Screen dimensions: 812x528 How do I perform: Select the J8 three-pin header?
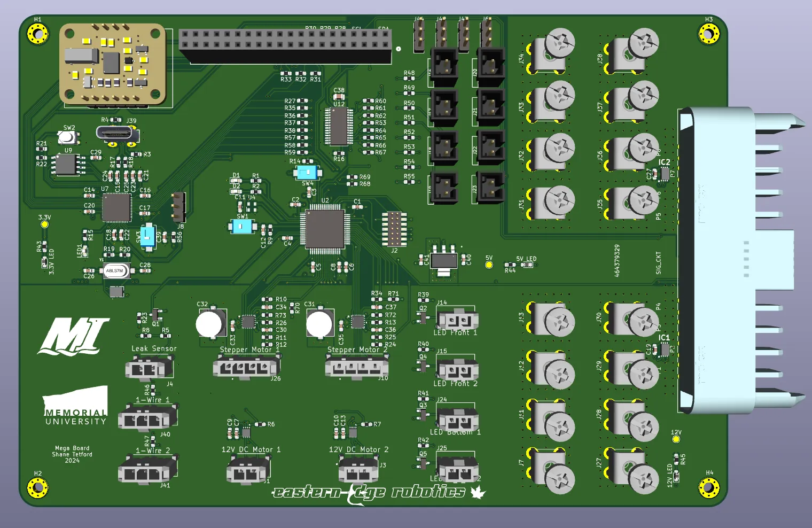click(179, 207)
